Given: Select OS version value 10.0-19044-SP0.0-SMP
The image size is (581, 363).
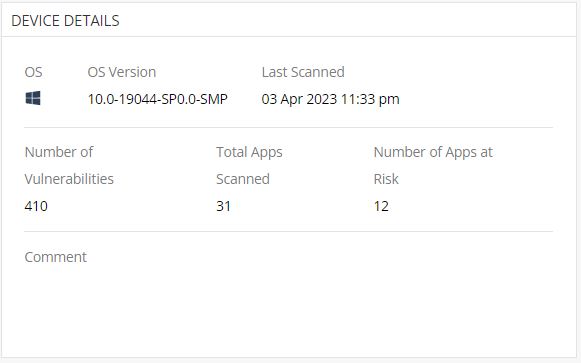Looking at the screenshot, I should point(157,99).
